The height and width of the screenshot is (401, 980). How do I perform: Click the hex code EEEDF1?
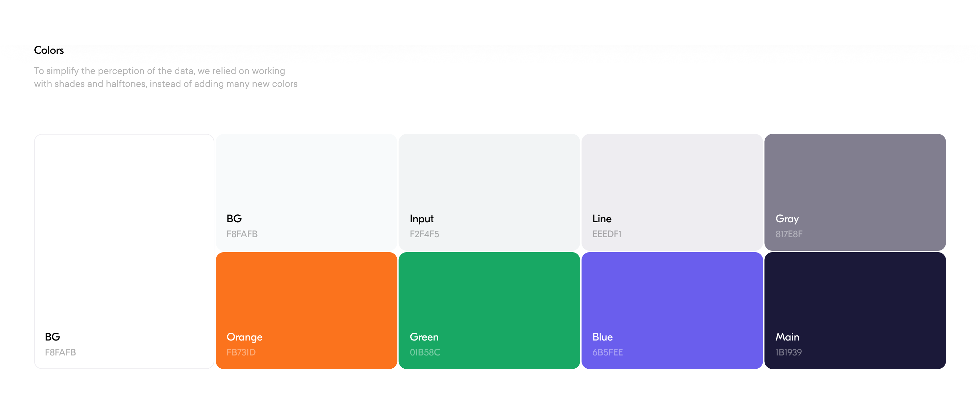606,234
